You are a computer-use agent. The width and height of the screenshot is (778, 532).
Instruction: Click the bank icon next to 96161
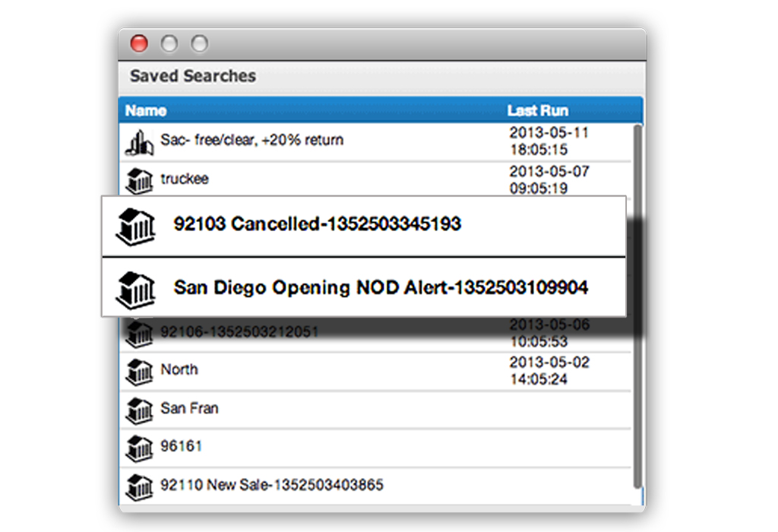tap(138, 447)
